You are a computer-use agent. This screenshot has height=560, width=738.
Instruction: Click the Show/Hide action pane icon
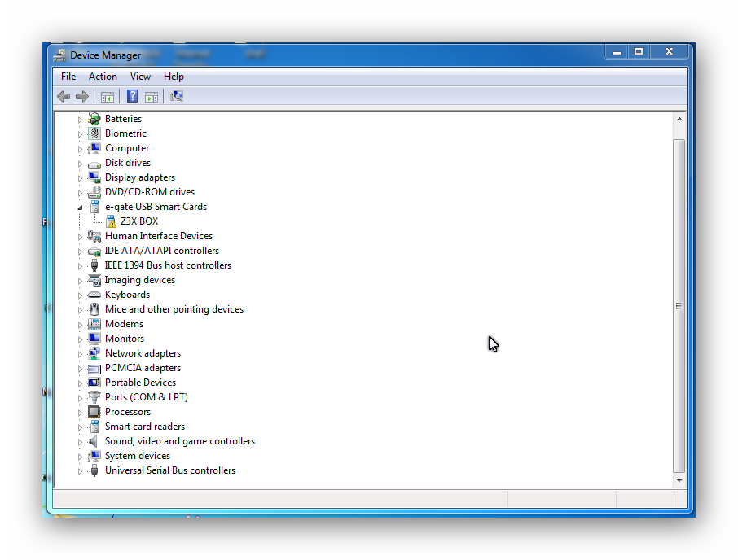[151, 97]
